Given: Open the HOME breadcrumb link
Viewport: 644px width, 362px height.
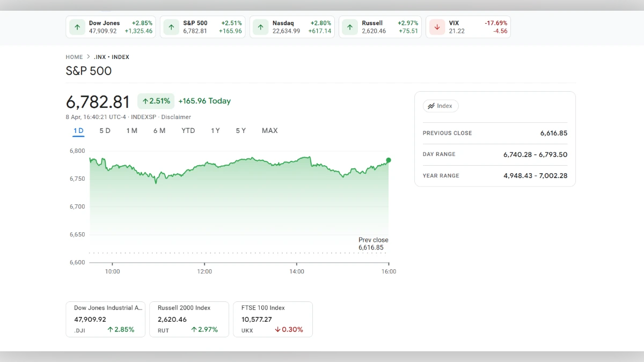Looking at the screenshot, I should 74,57.
